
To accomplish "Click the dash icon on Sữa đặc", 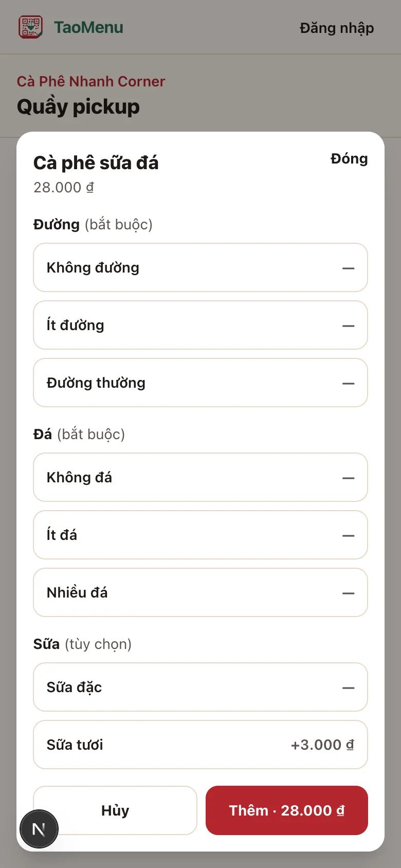I will 348,688.
